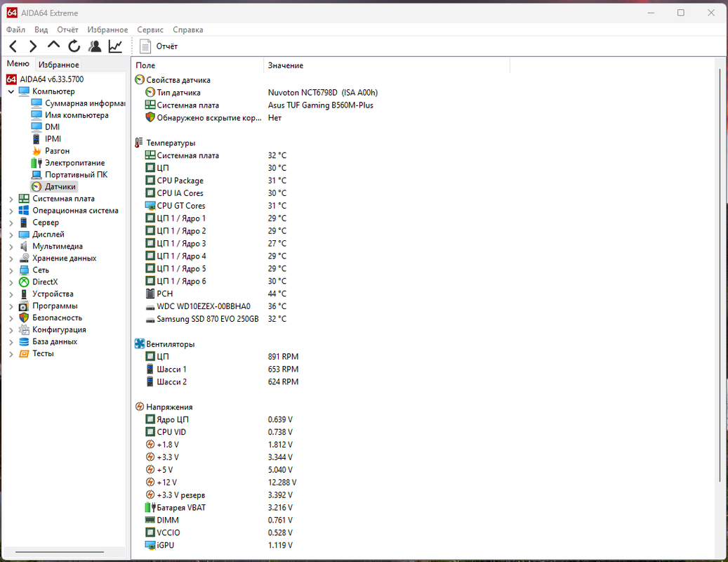The height and width of the screenshot is (562, 728).
Task: Expand the Системная плата node
Action: click(x=11, y=199)
